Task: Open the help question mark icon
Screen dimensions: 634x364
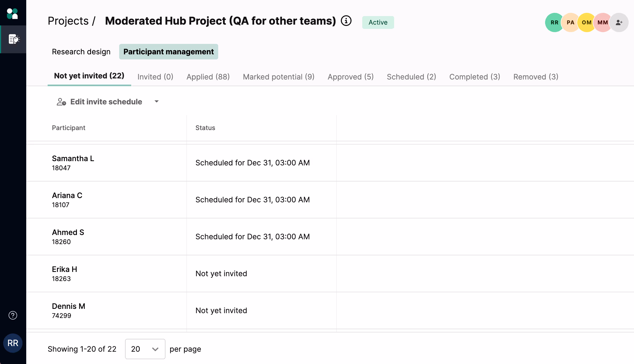Action: (13, 315)
